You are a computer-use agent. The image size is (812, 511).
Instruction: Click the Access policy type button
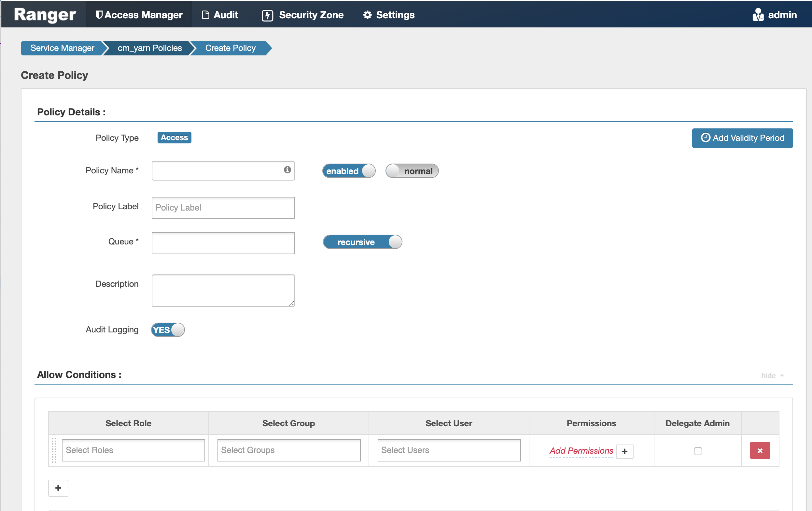coord(174,137)
